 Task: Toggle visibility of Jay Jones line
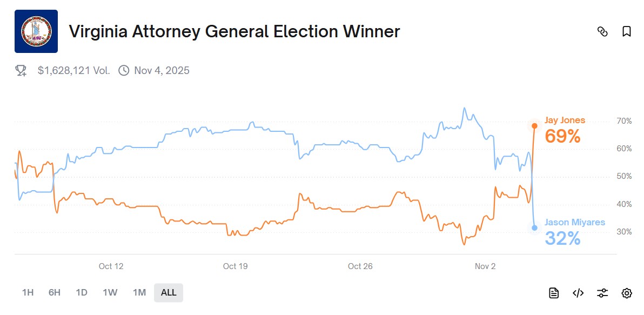[565, 120]
